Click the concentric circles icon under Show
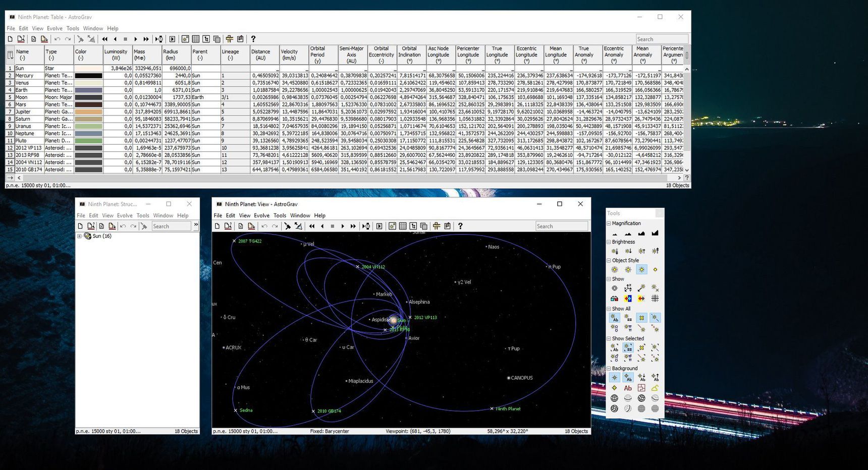The image size is (868, 470). click(615, 288)
